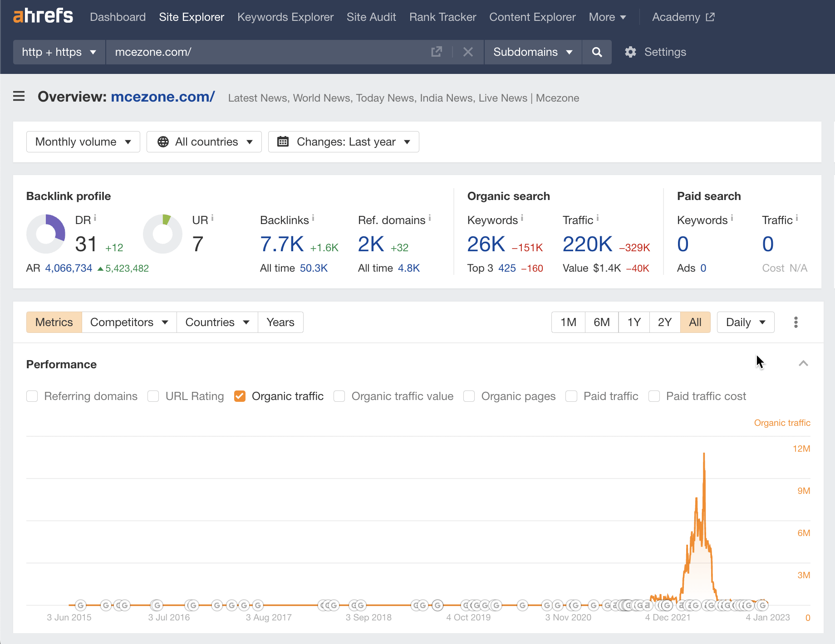Image resolution: width=835 pixels, height=644 pixels.
Task: Click the DR info icon
Action: tap(95, 218)
